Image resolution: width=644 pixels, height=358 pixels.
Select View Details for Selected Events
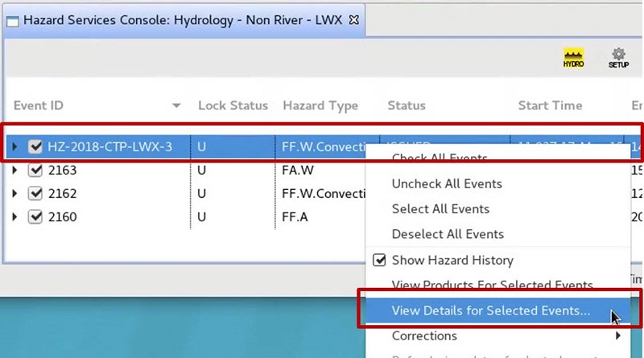(x=497, y=311)
